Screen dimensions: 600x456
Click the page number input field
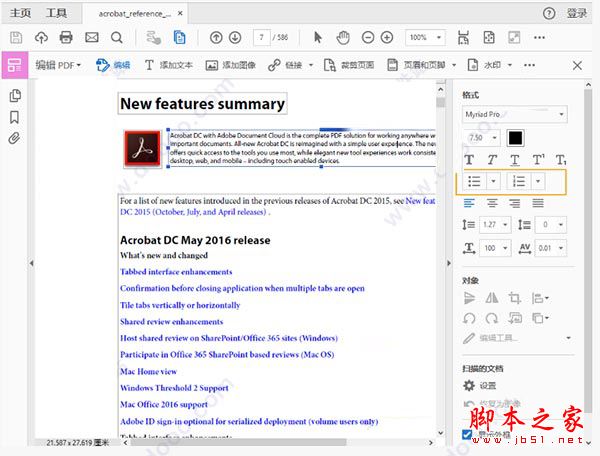coord(262,37)
